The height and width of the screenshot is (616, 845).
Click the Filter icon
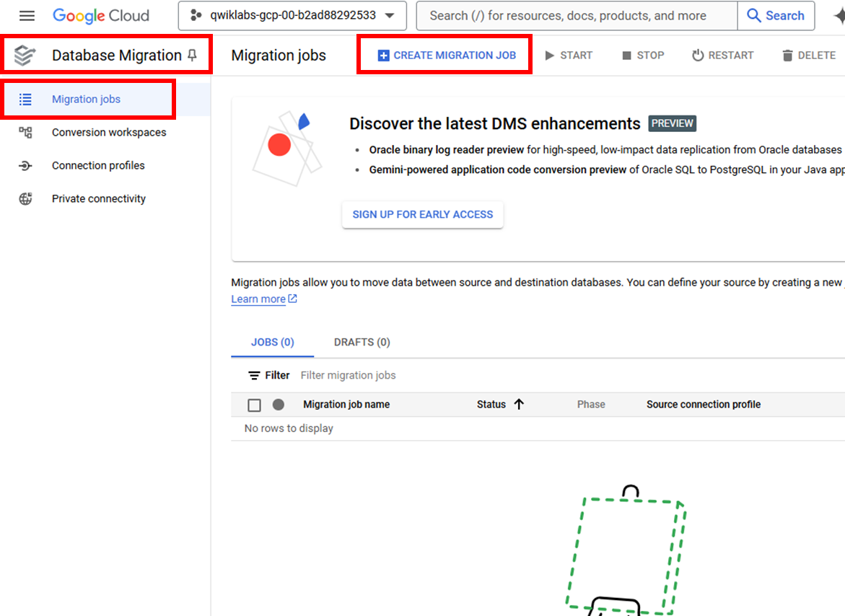(254, 375)
